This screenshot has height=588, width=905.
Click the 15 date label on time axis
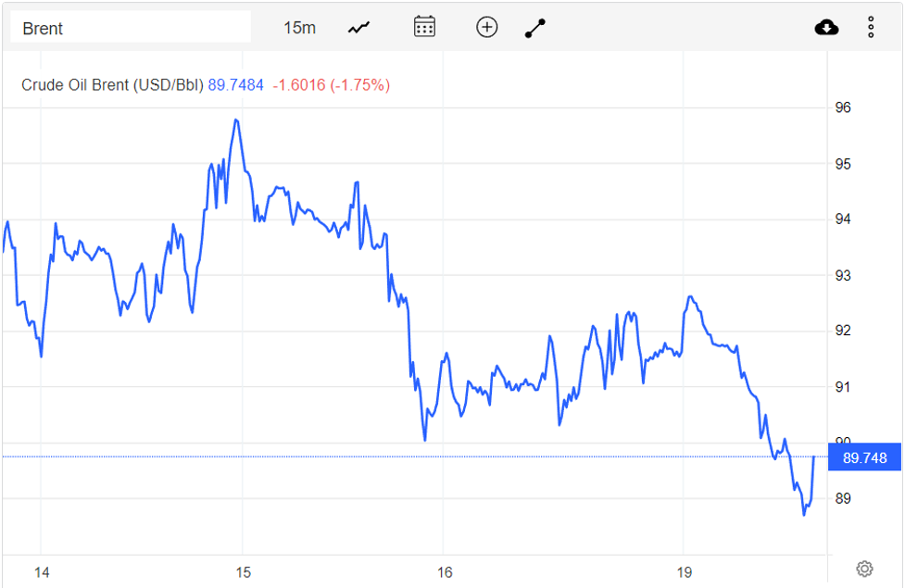point(242,572)
